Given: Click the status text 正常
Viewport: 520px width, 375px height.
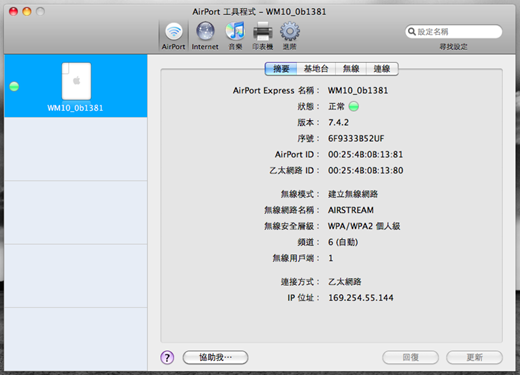Looking at the screenshot, I should click(x=336, y=107).
